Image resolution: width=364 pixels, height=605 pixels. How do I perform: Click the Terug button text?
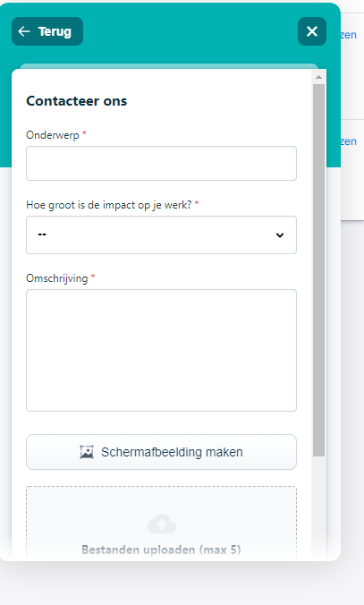click(55, 31)
